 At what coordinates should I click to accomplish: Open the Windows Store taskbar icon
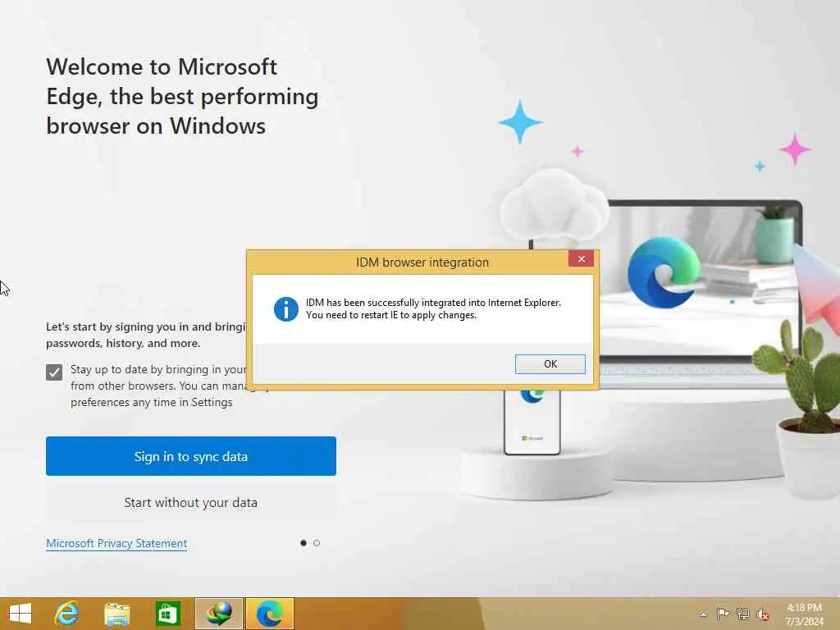(x=167, y=614)
